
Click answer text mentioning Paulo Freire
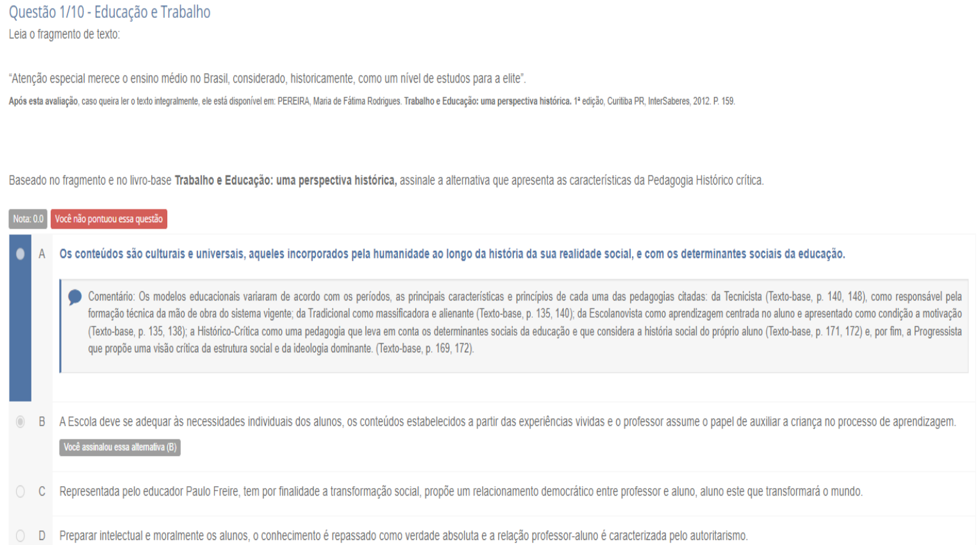[461, 491]
